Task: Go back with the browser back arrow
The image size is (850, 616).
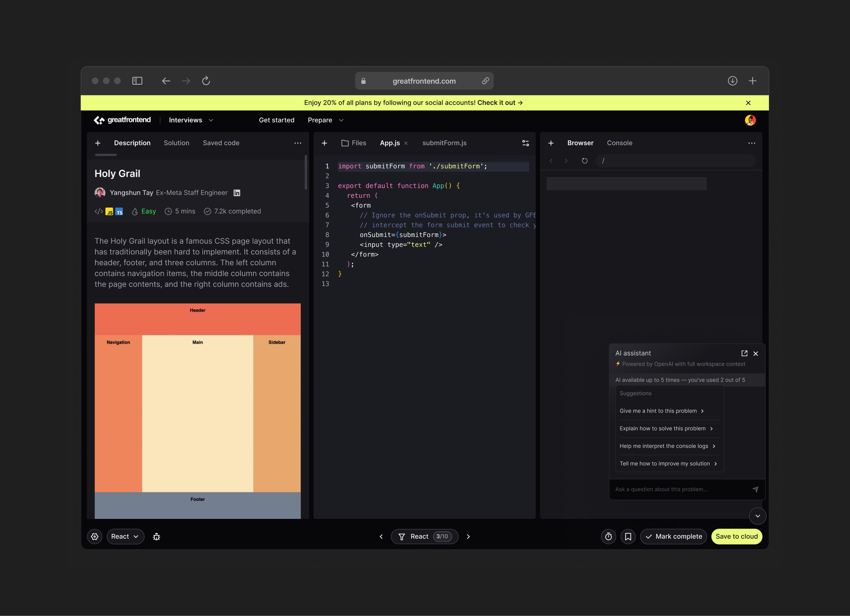Action: [x=166, y=81]
